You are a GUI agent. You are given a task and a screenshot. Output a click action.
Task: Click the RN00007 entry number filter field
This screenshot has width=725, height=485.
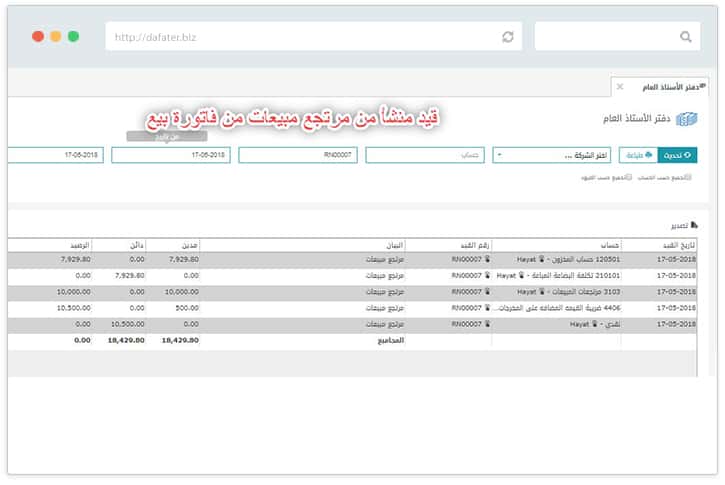(298, 155)
